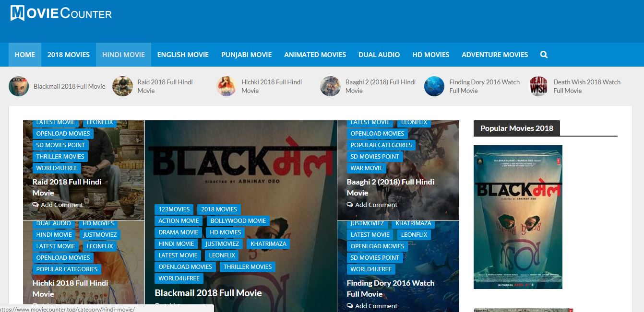Click HD Movies tag on Blackmail card

[226, 232]
